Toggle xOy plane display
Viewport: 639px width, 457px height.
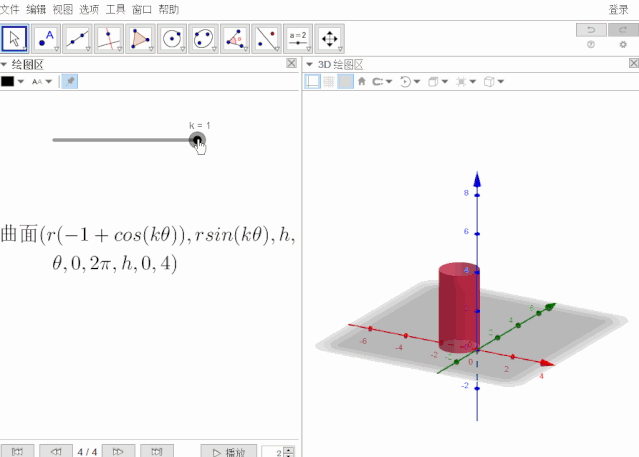point(345,82)
